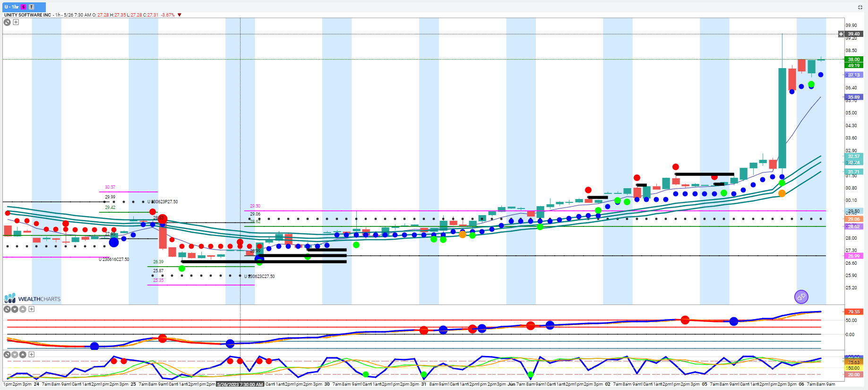Select the 37.13 price axis tag
Image resolution: width=868 pixels, height=390 pixels.
point(854,75)
